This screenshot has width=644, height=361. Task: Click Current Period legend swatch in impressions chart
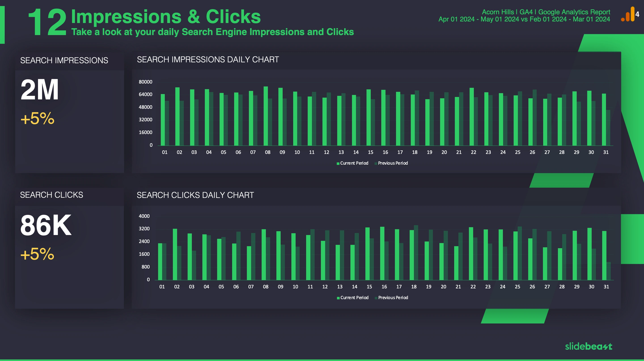tap(338, 163)
